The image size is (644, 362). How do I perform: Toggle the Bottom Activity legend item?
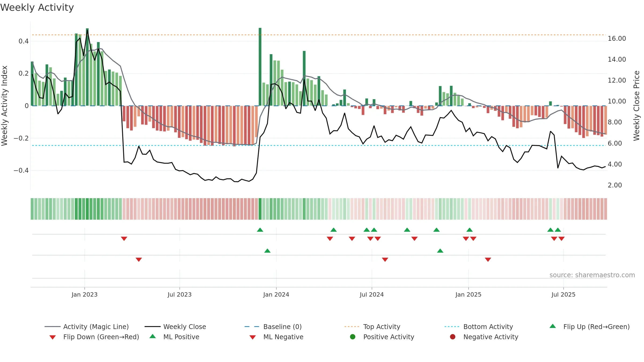479,327
